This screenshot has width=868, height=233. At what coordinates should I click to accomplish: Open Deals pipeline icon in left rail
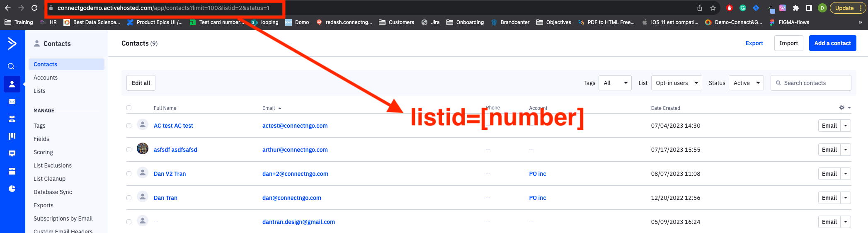coord(12,136)
